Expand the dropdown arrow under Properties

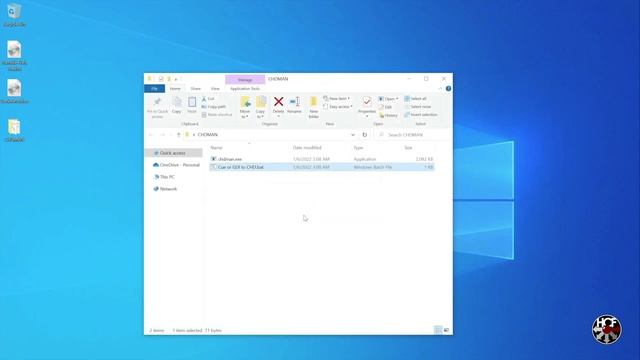pos(367,116)
